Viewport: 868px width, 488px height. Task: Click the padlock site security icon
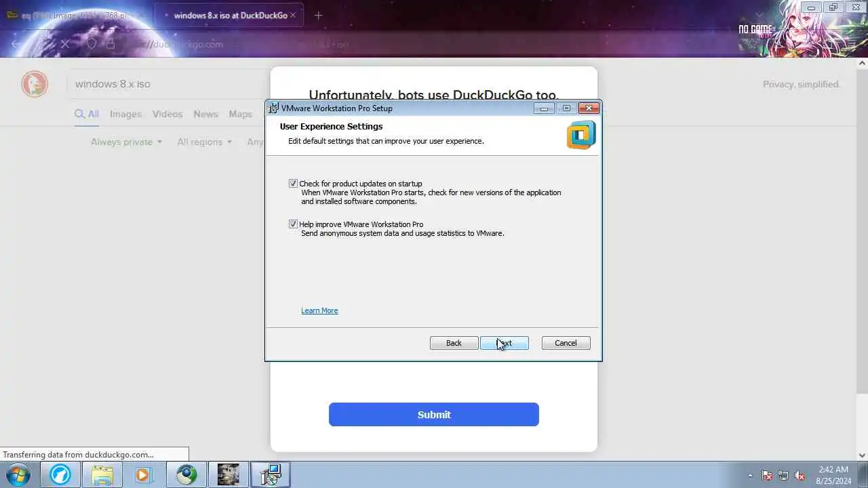coord(111,44)
